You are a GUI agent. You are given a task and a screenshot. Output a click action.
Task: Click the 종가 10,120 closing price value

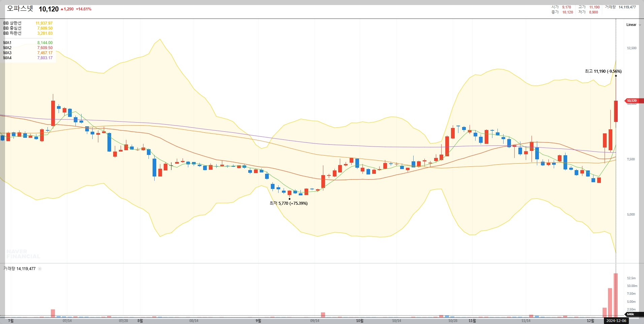pos(568,12)
